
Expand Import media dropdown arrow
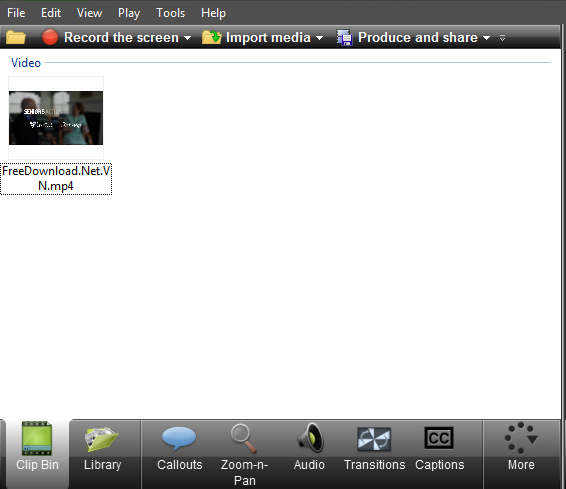319,38
